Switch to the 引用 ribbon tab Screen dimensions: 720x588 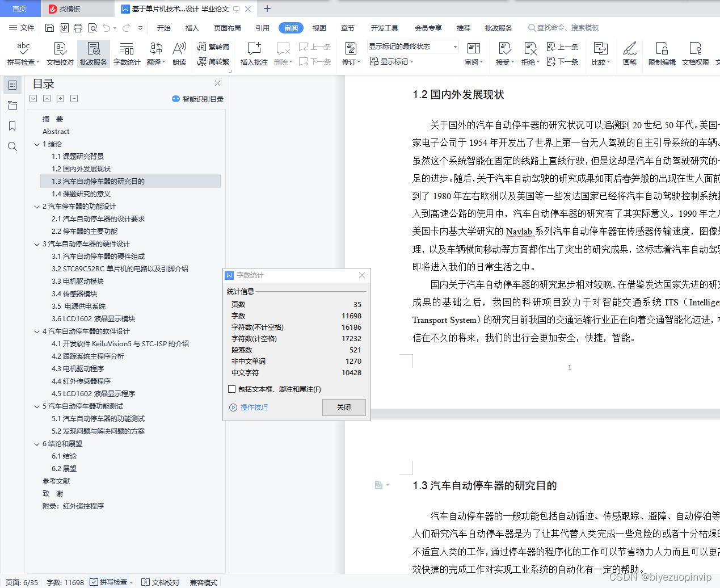pyautogui.click(x=262, y=28)
